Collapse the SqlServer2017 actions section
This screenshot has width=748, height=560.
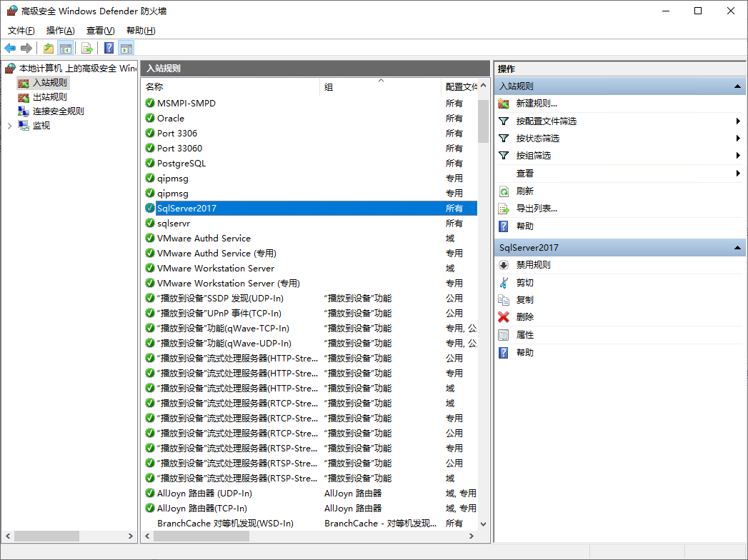pos(737,248)
